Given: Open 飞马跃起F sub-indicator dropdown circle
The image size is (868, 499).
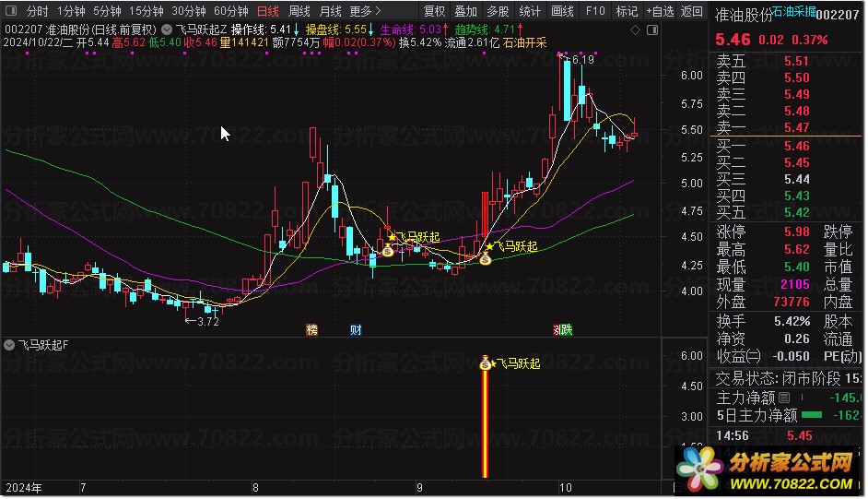Looking at the screenshot, I should pyautogui.click(x=9, y=345).
